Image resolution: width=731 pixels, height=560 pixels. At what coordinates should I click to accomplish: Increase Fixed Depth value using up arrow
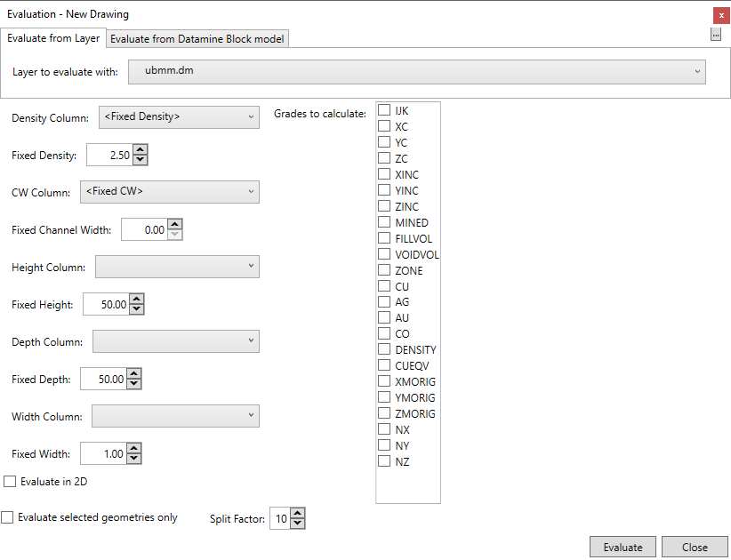(x=133, y=374)
